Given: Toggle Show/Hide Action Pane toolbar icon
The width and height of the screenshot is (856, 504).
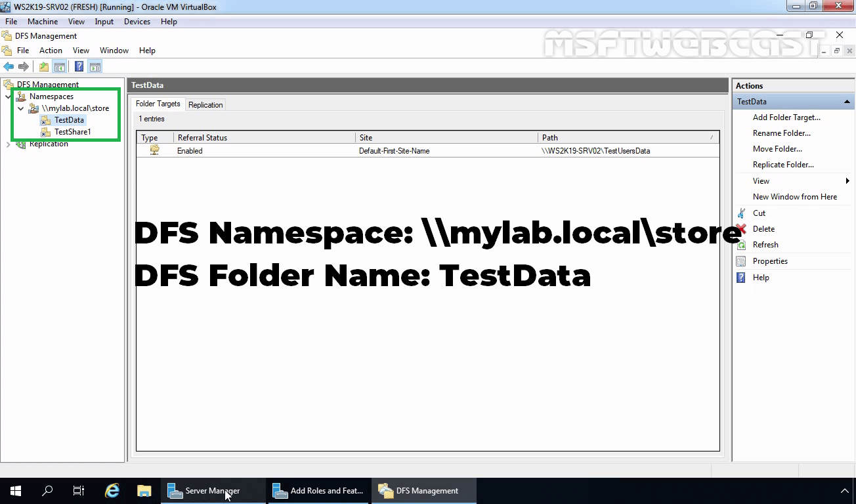Looking at the screenshot, I should (95, 66).
